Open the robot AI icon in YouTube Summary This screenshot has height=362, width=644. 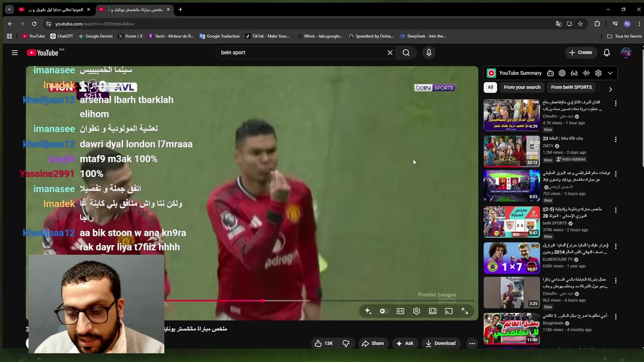tap(550, 73)
